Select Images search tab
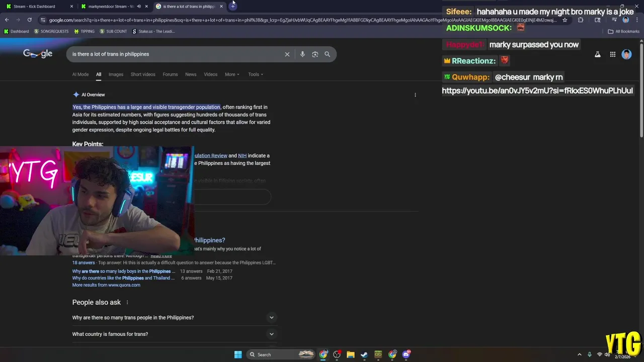Image resolution: width=644 pixels, height=362 pixels. (116, 74)
